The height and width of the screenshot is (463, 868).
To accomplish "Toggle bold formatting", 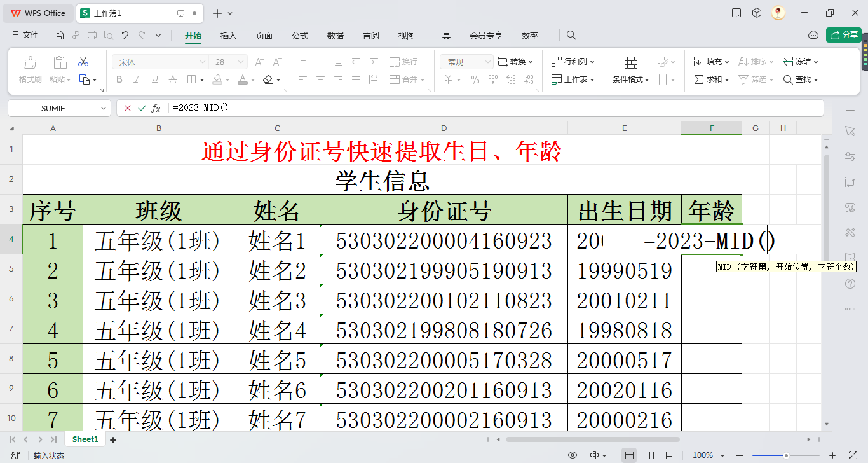I will [x=119, y=79].
